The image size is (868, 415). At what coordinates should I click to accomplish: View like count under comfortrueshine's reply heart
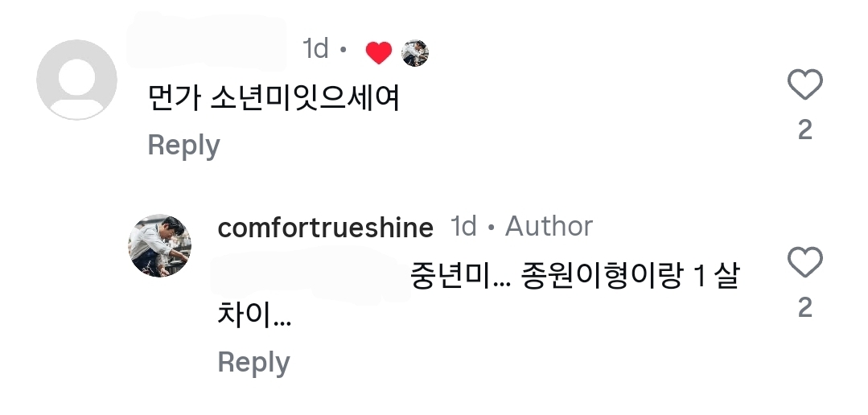coord(804,307)
